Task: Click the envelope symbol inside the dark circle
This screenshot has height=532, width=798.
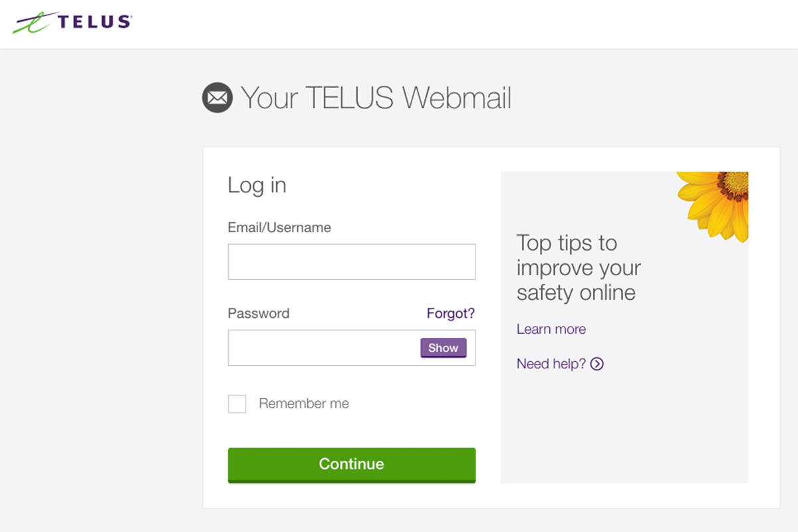Action: click(x=216, y=98)
